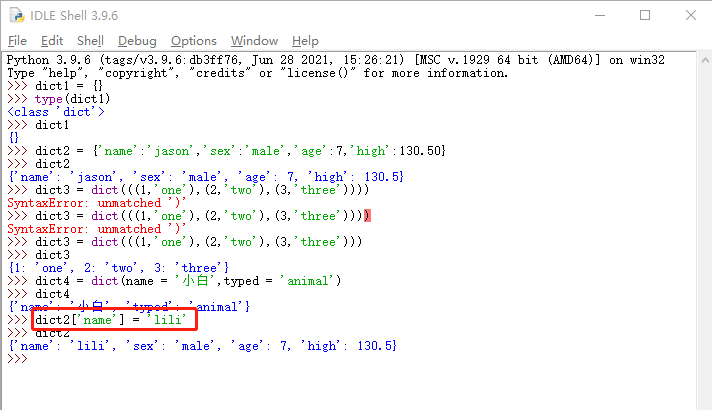This screenshot has height=410, width=712.
Task: Click the line dict2['name'] = 'lili'
Action: tap(111, 320)
